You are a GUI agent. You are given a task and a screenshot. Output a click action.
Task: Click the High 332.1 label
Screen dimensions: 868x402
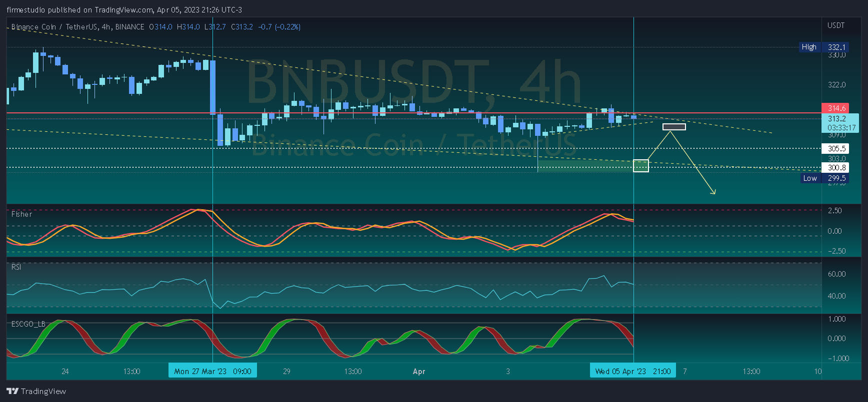(x=823, y=47)
